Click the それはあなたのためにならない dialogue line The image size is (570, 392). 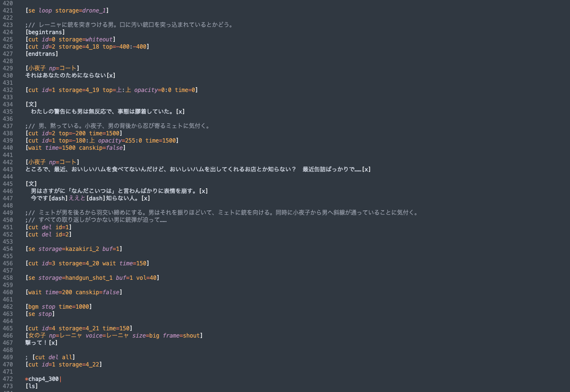click(x=70, y=76)
